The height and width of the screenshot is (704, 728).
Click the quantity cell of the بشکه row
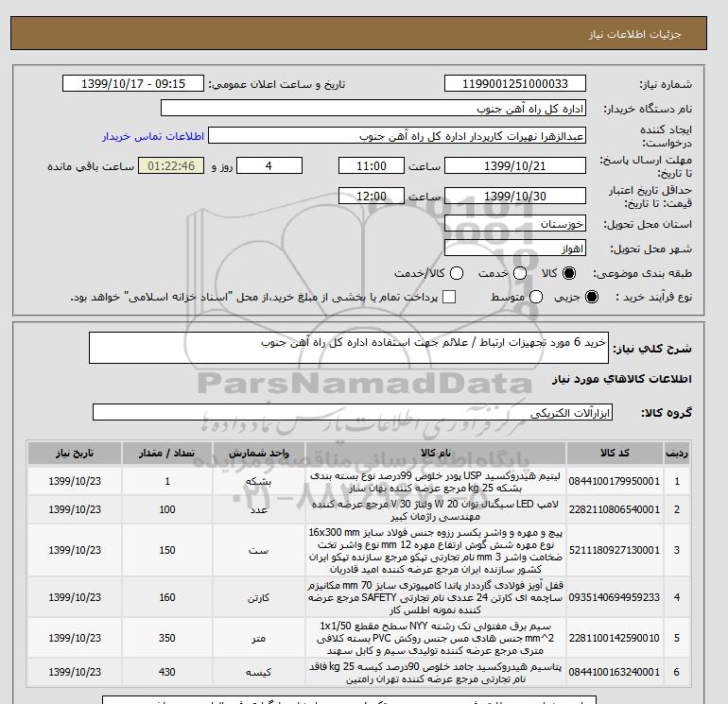pyautogui.click(x=167, y=481)
